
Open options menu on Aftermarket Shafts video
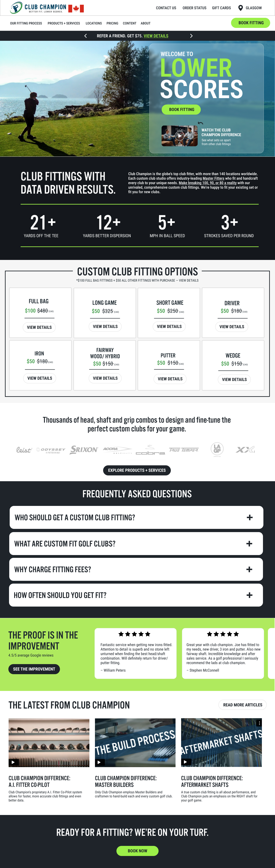259,723
